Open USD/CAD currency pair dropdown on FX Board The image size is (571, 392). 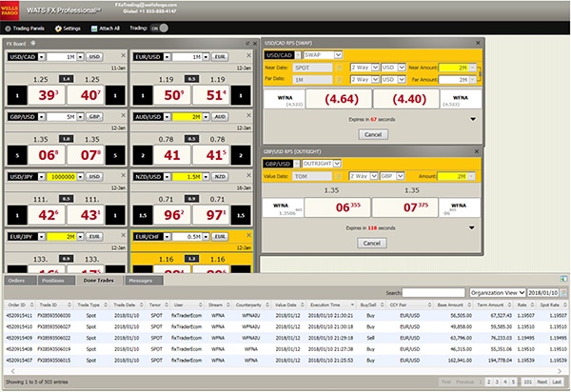click(x=42, y=57)
